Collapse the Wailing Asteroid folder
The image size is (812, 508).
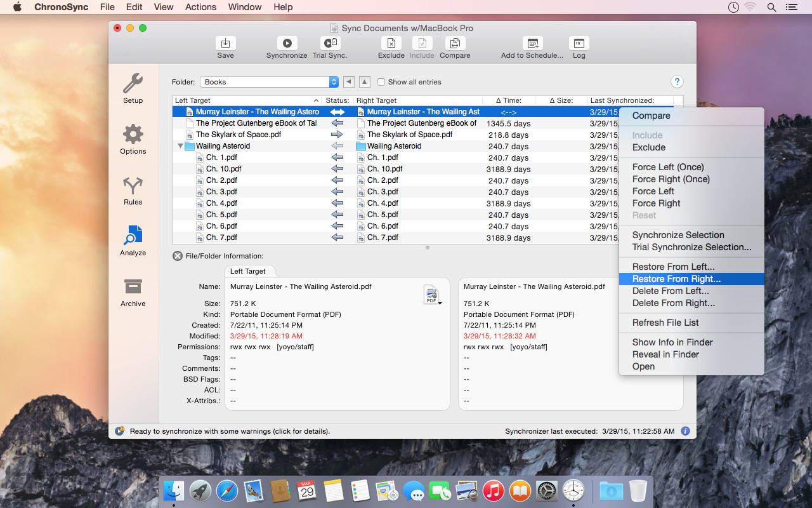point(180,145)
